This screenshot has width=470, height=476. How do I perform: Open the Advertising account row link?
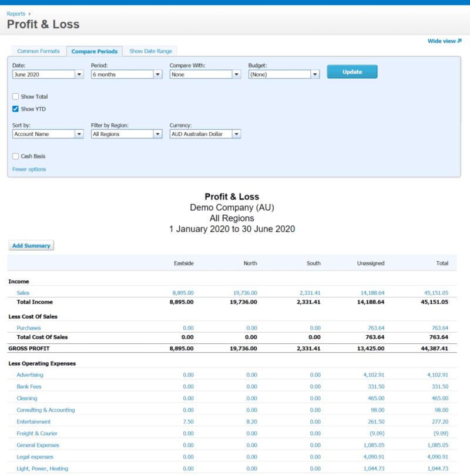29,375
